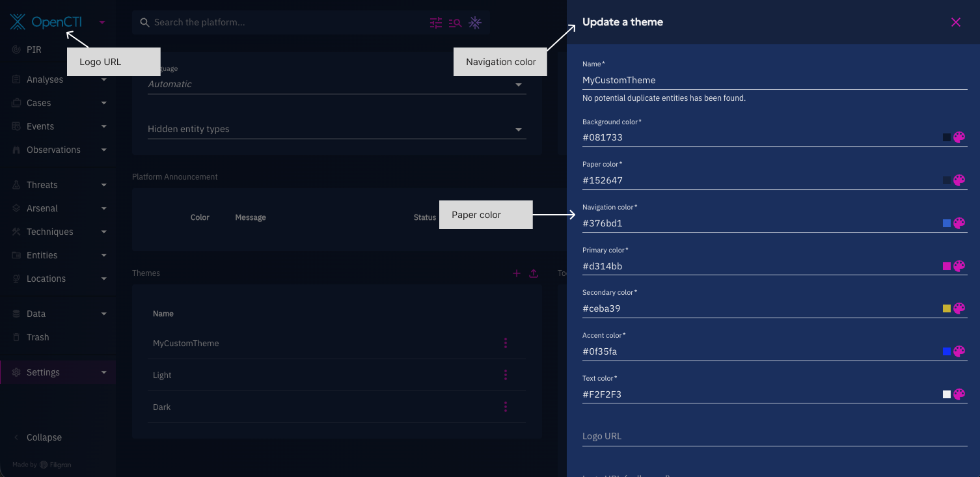Viewport: 980px width, 477px height.
Task: Open the Settings sidebar menu
Action: (43, 372)
